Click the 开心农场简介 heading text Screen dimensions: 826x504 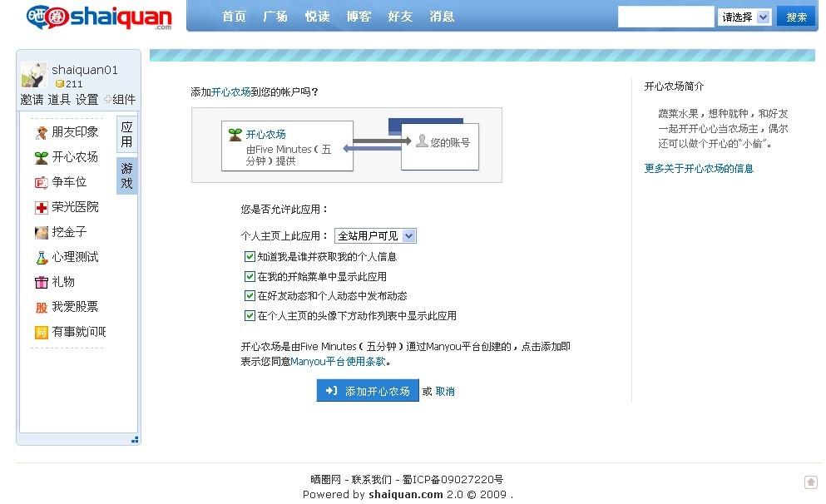coord(674,86)
